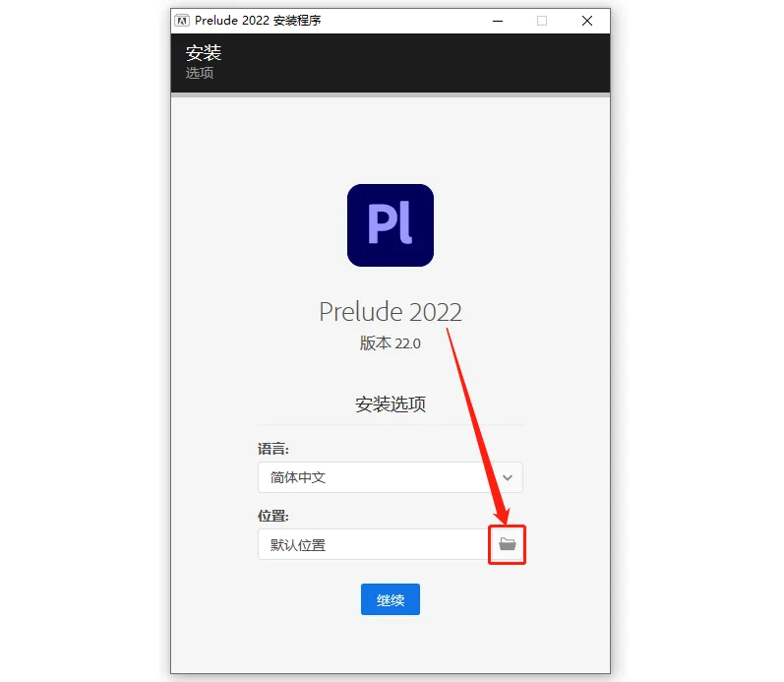The height and width of the screenshot is (682, 784).
Task: Click the dark header banner area
Action: 390,63
